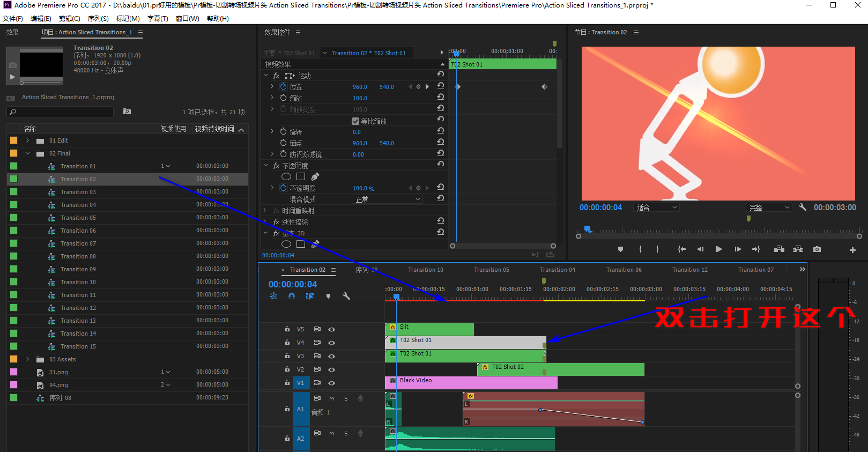The image size is (868, 452).
Task: Open Program monitor zoom level dropdown
Action: (657, 208)
